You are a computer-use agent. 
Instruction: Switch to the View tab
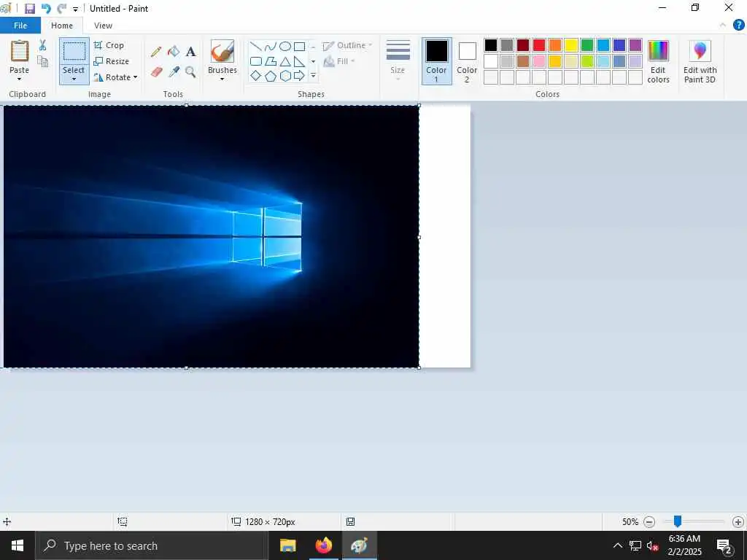pyautogui.click(x=103, y=26)
